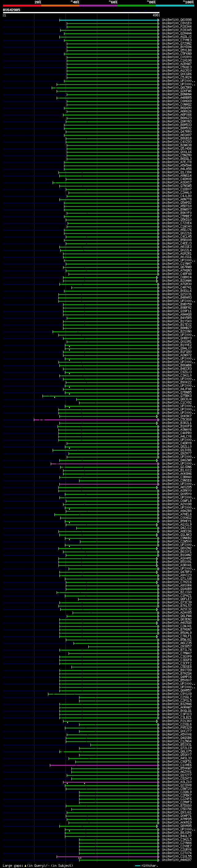Viewport: 197px width, 868px height.
Task: Open hit UniRef100_Q6X898
Action: pyautogui.click(x=177, y=20)
